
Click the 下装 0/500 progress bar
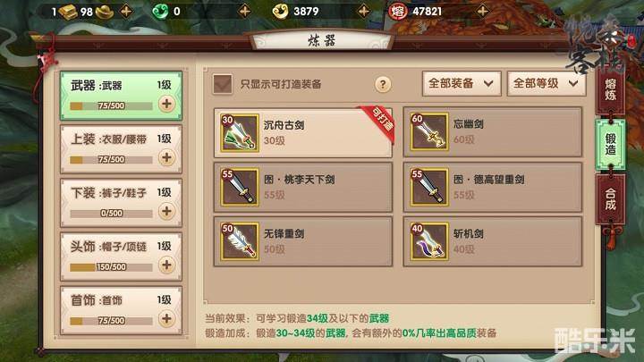coord(111,214)
